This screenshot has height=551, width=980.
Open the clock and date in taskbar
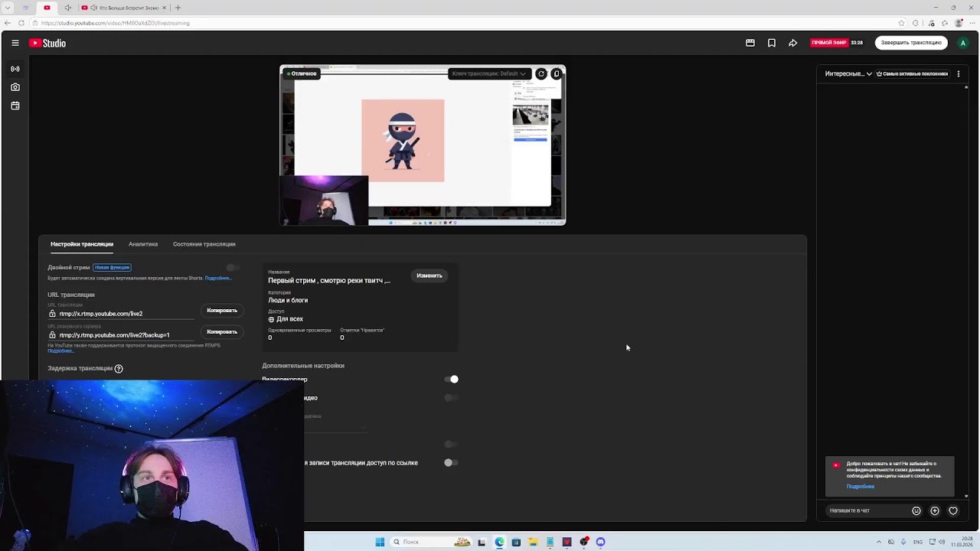962,542
